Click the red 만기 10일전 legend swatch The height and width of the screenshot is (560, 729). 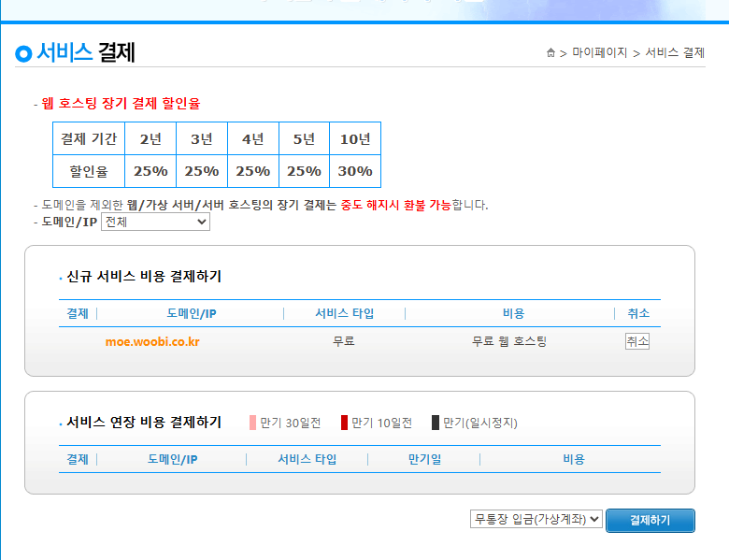(x=344, y=423)
